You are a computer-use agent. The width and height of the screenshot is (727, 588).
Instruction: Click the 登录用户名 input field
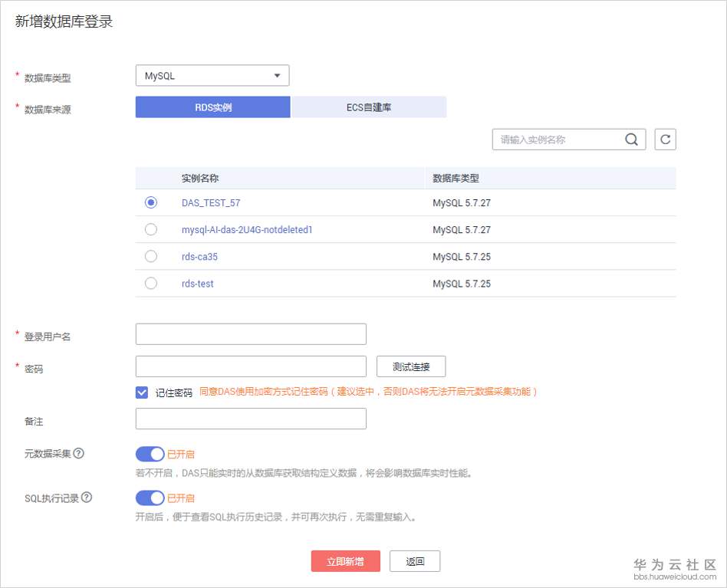pos(250,333)
